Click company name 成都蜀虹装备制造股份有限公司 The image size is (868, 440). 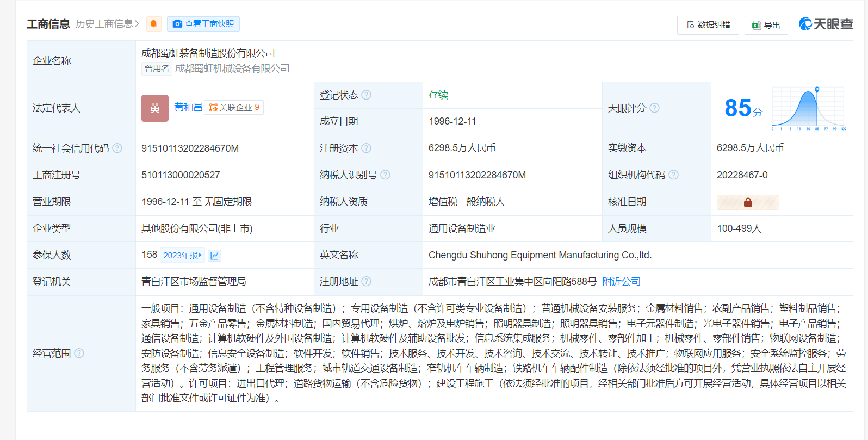[x=208, y=53]
